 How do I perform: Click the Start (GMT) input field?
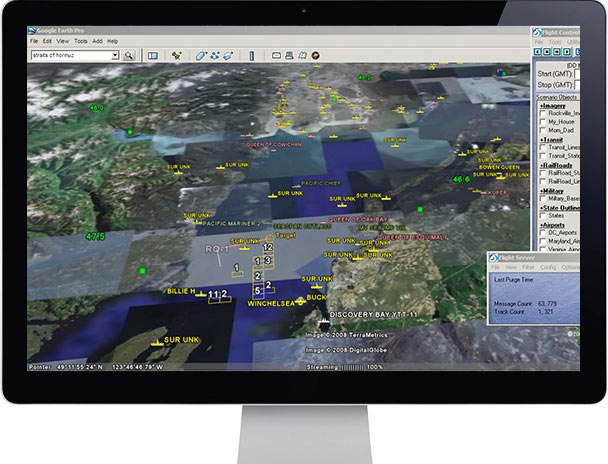577,73
